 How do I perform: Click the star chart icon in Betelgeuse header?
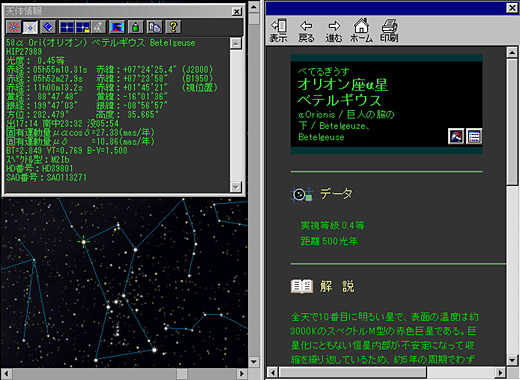[456, 136]
